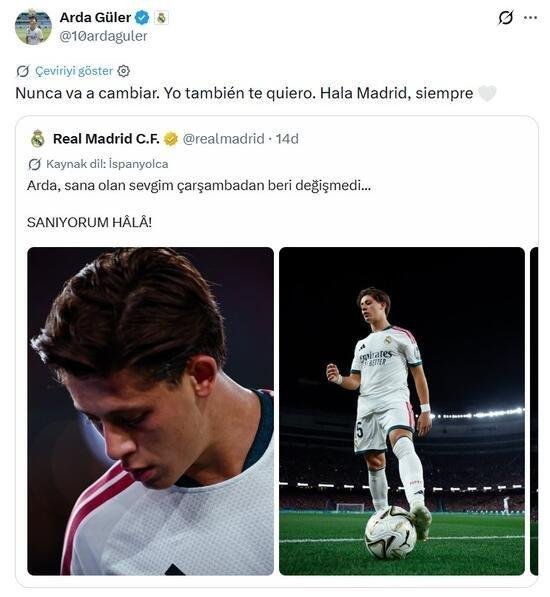Open the @realmadrid handle link
This screenshot has height=597, width=550.
223,139
